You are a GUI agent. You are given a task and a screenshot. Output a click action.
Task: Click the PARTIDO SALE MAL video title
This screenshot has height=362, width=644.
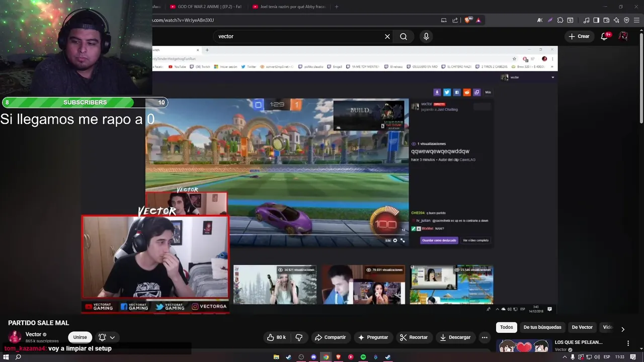click(x=39, y=323)
